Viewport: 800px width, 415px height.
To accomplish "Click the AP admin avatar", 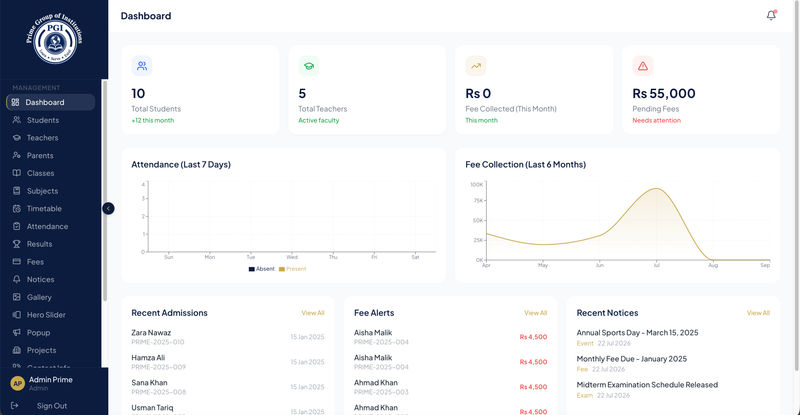I will tap(17, 383).
